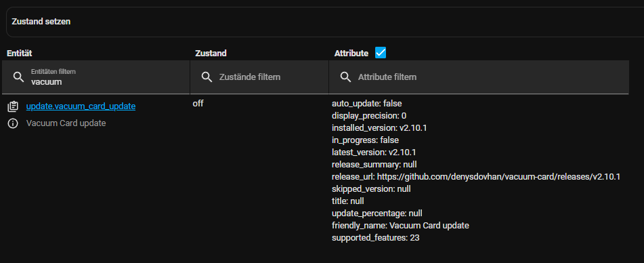Click the Attribute column header label
This screenshot has width=644, height=263.
click(x=351, y=54)
